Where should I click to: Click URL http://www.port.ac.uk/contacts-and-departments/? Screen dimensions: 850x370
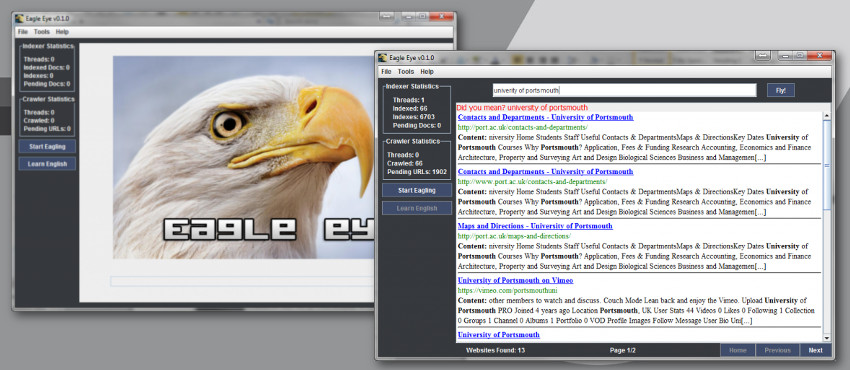(x=532, y=181)
